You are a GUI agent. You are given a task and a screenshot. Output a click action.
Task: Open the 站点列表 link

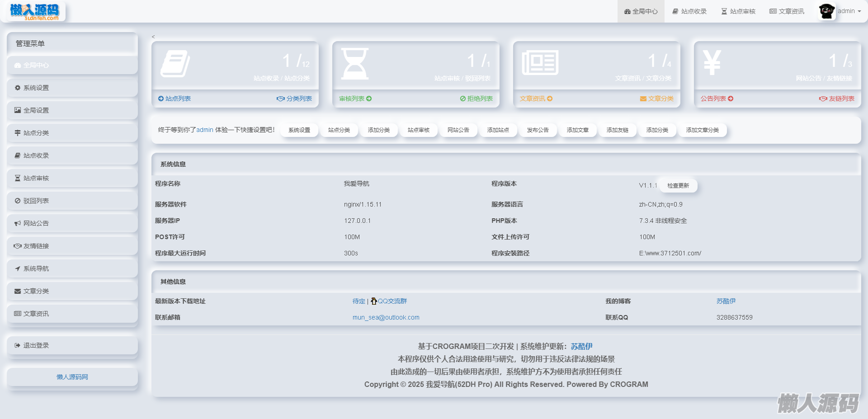point(178,99)
